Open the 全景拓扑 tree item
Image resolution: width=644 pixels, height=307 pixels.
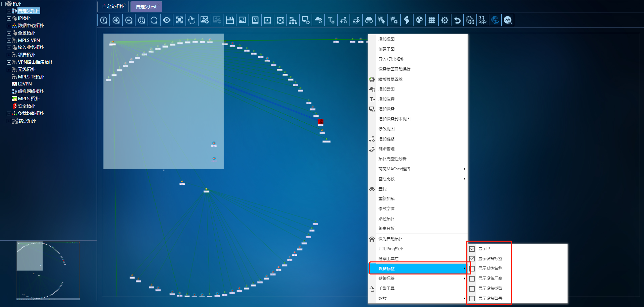pos(26,33)
